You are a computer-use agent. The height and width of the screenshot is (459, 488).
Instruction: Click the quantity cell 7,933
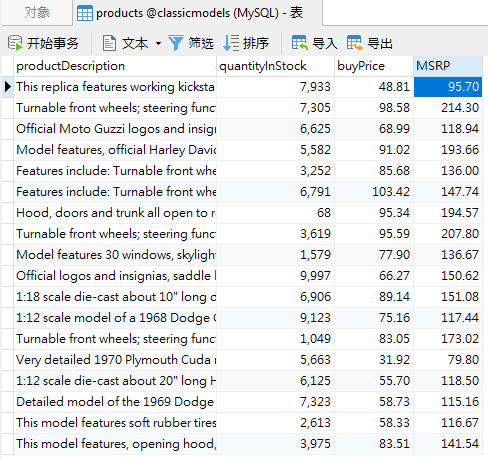276,87
